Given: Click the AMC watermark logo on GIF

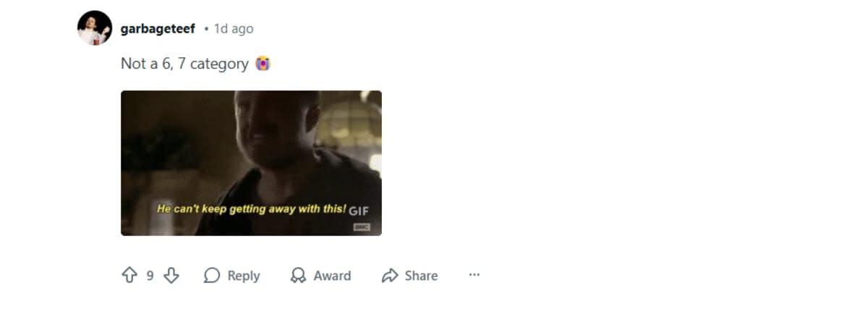Looking at the screenshot, I should 362,227.
